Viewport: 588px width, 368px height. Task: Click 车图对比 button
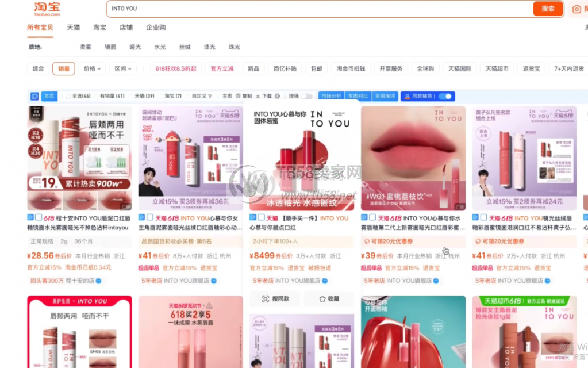[x=358, y=97]
